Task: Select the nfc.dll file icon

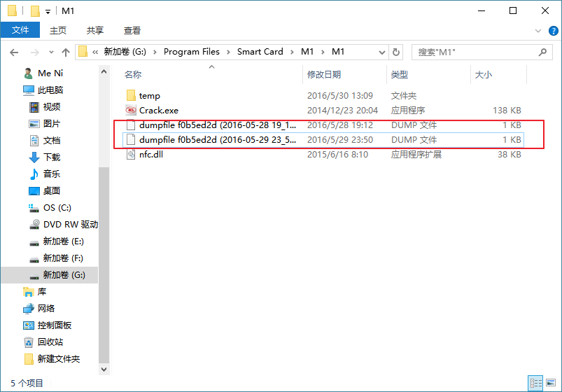Action: click(x=130, y=155)
